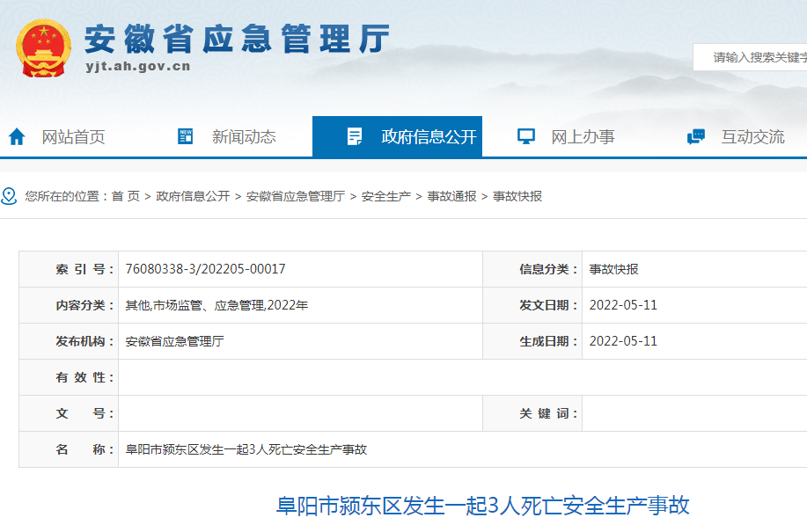
Task: Click the large blue article headline
Action: [x=483, y=506]
